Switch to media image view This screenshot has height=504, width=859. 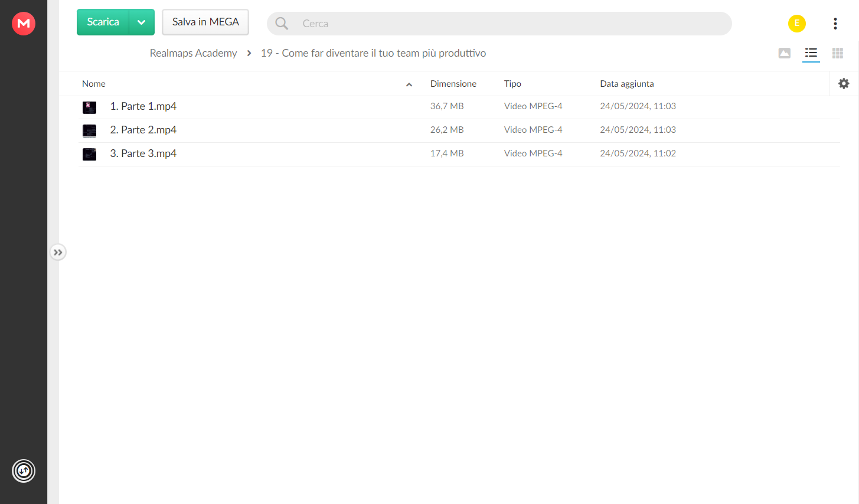coord(785,53)
